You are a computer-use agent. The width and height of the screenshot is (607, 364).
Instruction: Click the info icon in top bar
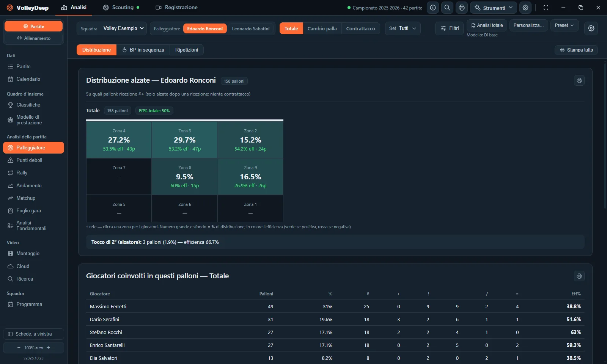(x=433, y=8)
